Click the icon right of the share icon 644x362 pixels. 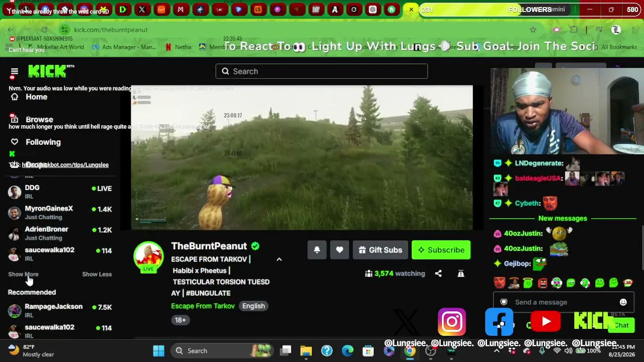click(460, 274)
